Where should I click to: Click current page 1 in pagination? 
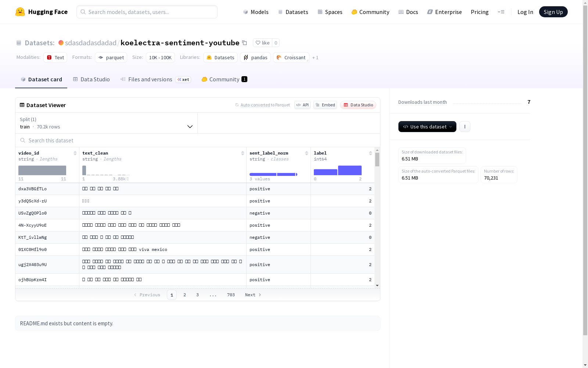point(172,295)
